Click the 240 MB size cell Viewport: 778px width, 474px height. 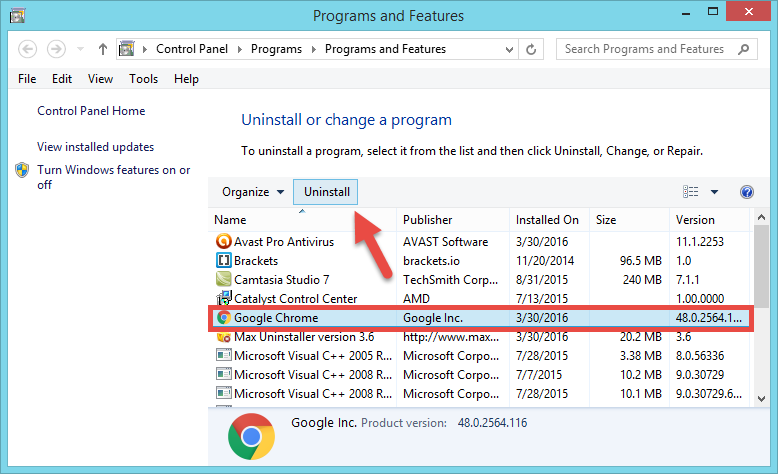pos(642,279)
